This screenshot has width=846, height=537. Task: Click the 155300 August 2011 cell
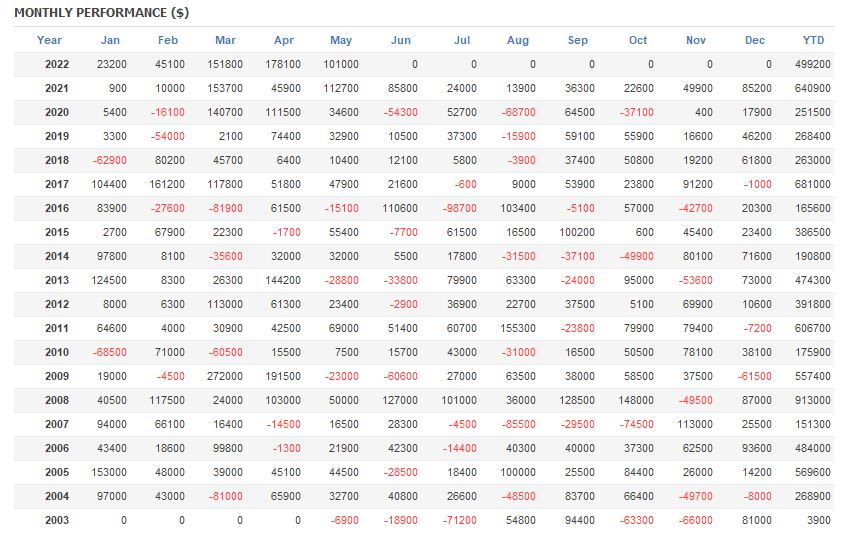518,328
